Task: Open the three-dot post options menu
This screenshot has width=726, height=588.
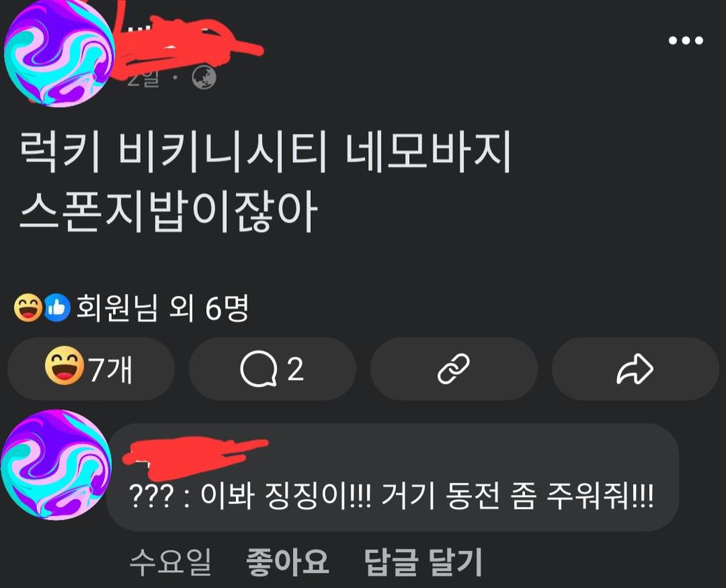Action: tap(686, 41)
